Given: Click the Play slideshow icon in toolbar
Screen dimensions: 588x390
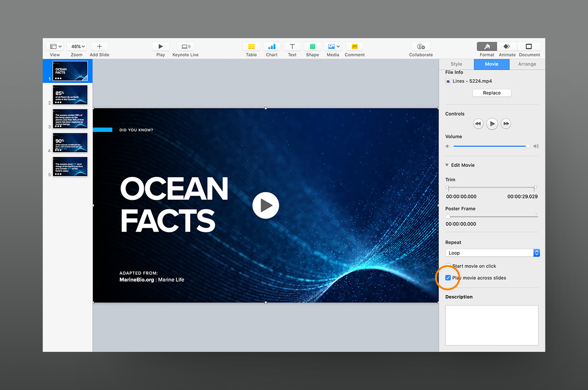Looking at the screenshot, I should 160,46.
